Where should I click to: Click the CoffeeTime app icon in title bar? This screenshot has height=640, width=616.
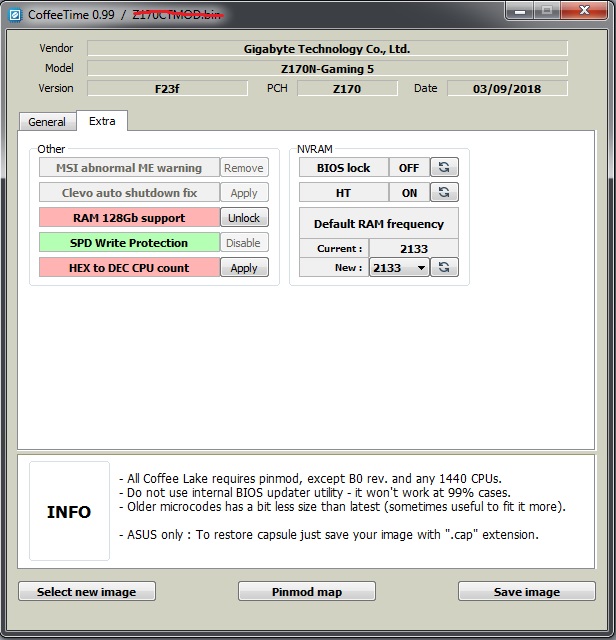tap(15, 15)
